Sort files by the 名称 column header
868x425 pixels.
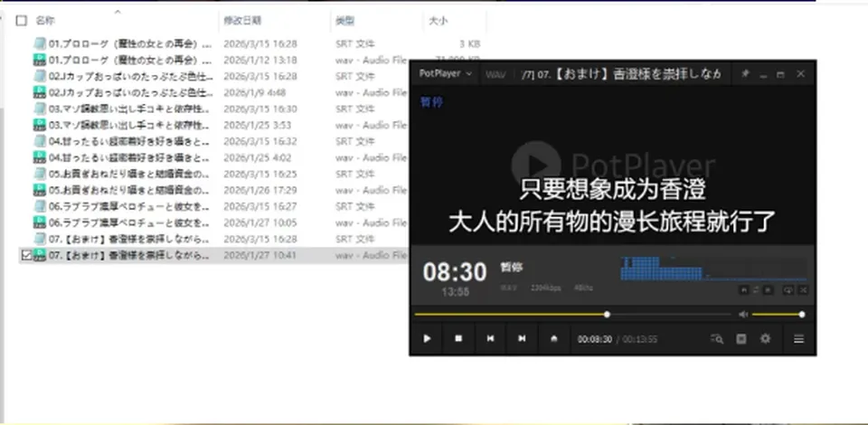[x=45, y=21]
